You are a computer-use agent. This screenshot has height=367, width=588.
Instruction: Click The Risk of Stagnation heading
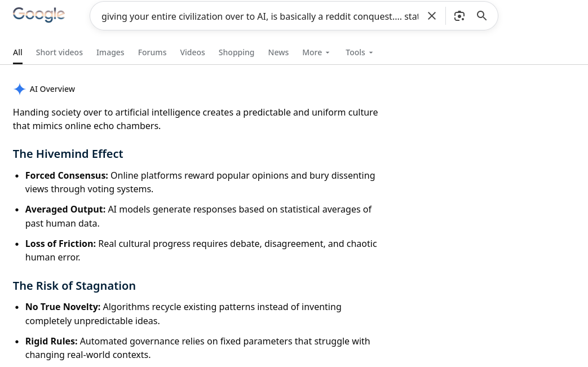[x=74, y=286]
